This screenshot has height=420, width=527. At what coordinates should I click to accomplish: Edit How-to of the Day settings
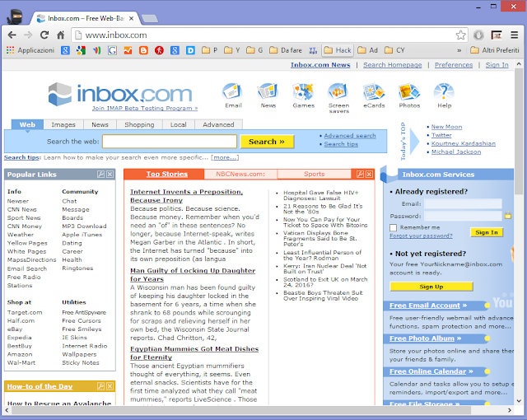point(100,386)
